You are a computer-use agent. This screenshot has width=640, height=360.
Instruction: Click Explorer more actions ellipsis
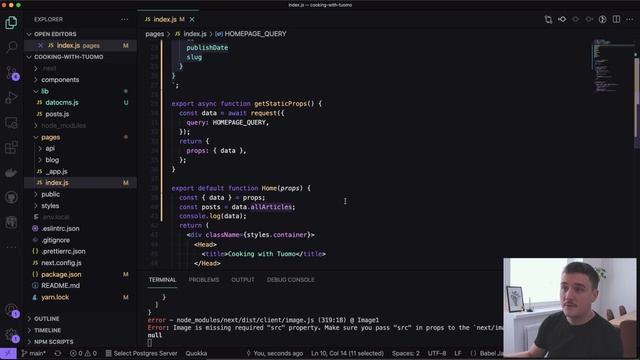point(124,19)
